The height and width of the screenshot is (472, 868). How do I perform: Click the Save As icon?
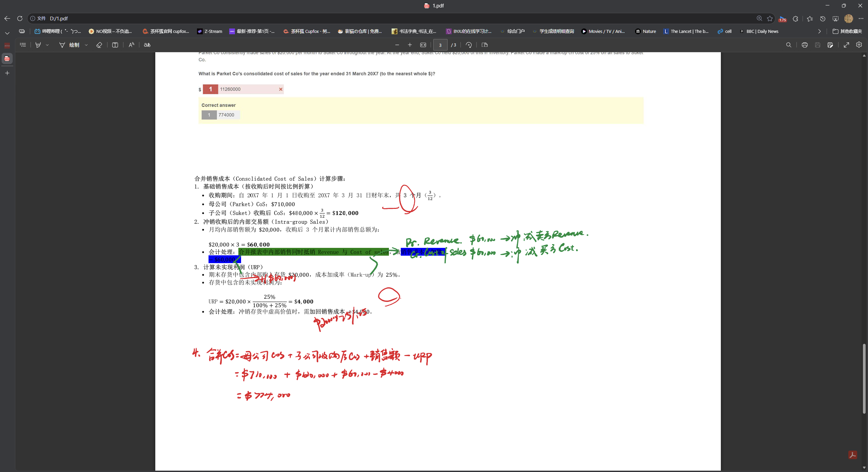pos(830,45)
